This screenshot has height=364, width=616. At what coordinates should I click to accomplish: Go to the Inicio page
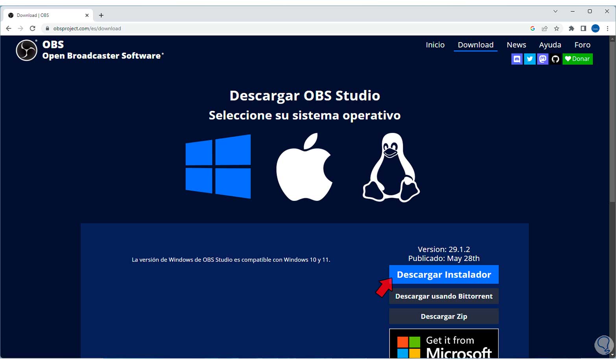coord(435,45)
